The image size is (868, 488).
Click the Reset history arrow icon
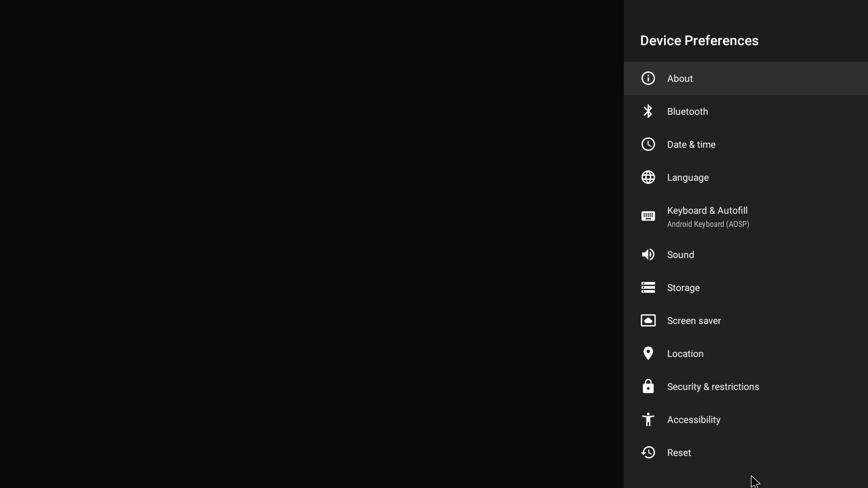648,452
